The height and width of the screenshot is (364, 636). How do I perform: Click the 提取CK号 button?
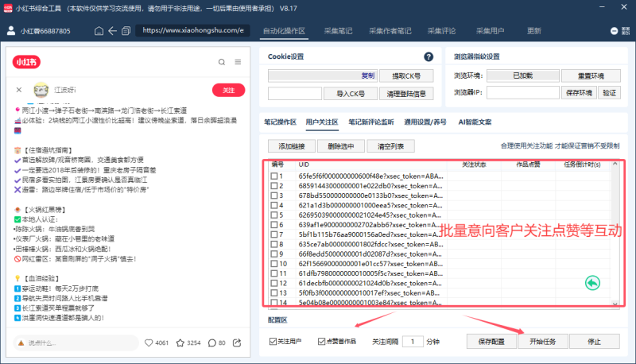point(406,76)
